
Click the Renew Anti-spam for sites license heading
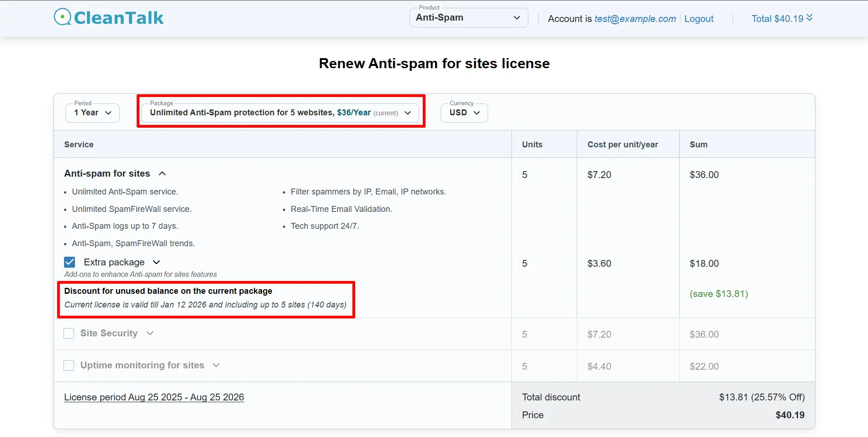click(x=434, y=63)
